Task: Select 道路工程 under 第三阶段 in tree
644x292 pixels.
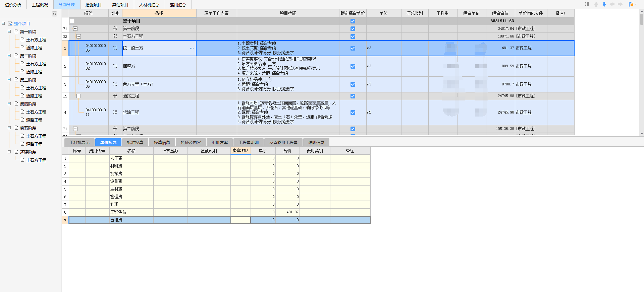Action: tap(34, 96)
